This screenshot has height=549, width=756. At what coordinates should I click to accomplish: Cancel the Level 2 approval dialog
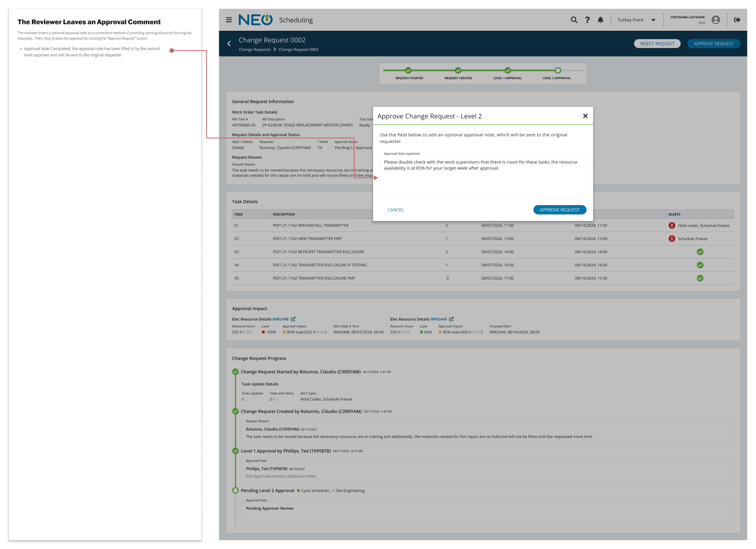[x=395, y=210]
